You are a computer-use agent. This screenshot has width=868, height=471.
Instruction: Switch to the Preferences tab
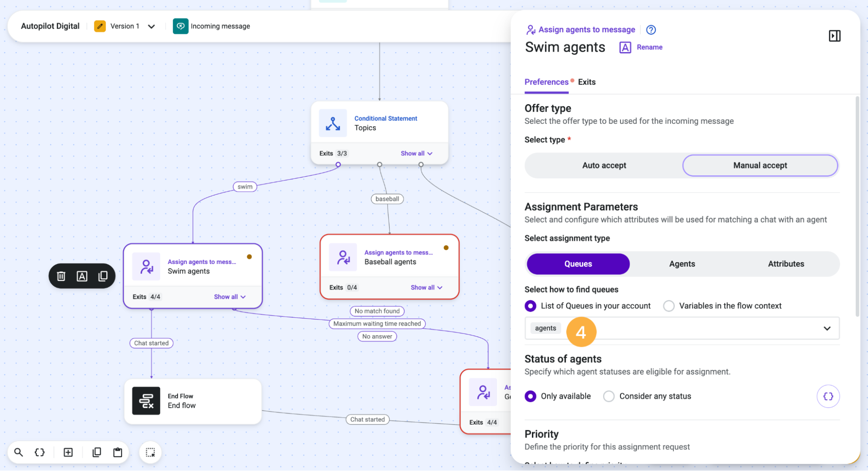coord(546,82)
